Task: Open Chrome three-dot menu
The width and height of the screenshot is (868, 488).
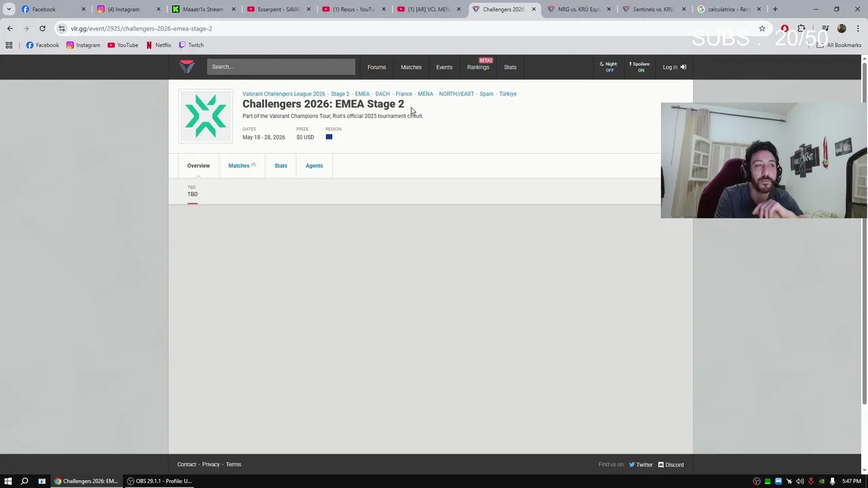Action: (x=858, y=28)
